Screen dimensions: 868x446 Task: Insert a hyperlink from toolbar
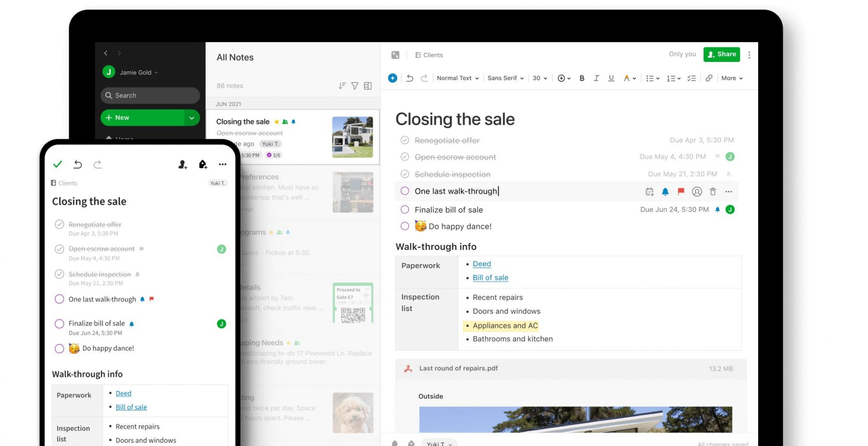709,78
